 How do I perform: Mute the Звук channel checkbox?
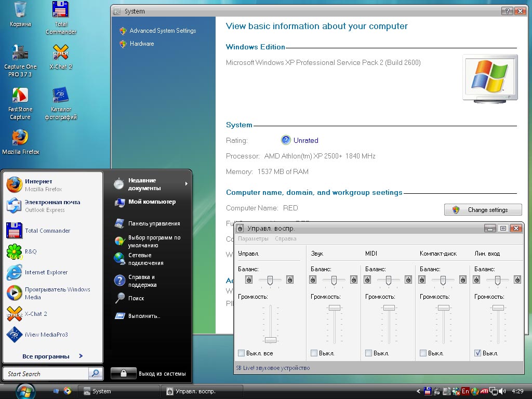coord(314,353)
